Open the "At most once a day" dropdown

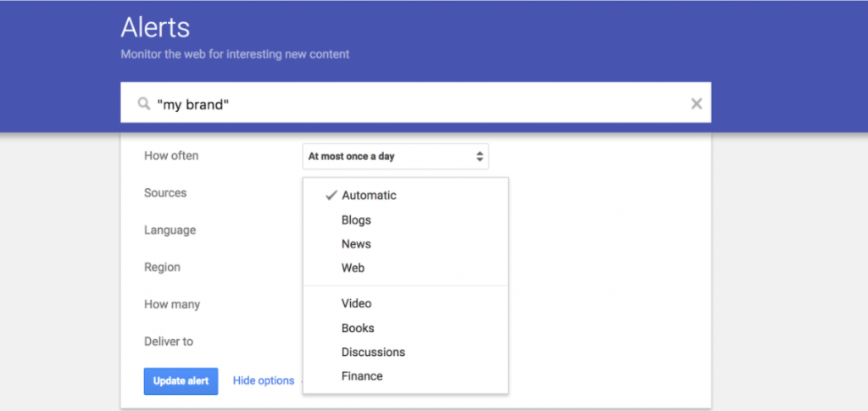395,157
